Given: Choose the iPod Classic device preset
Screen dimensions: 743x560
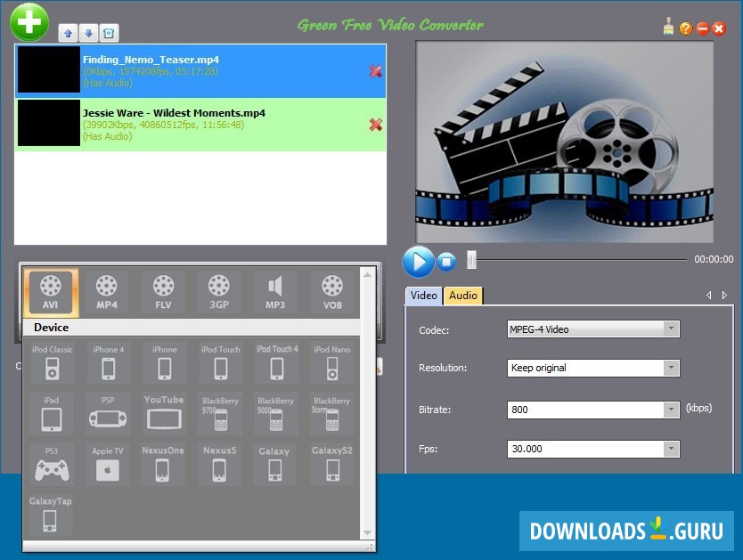Looking at the screenshot, I should point(53,362).
